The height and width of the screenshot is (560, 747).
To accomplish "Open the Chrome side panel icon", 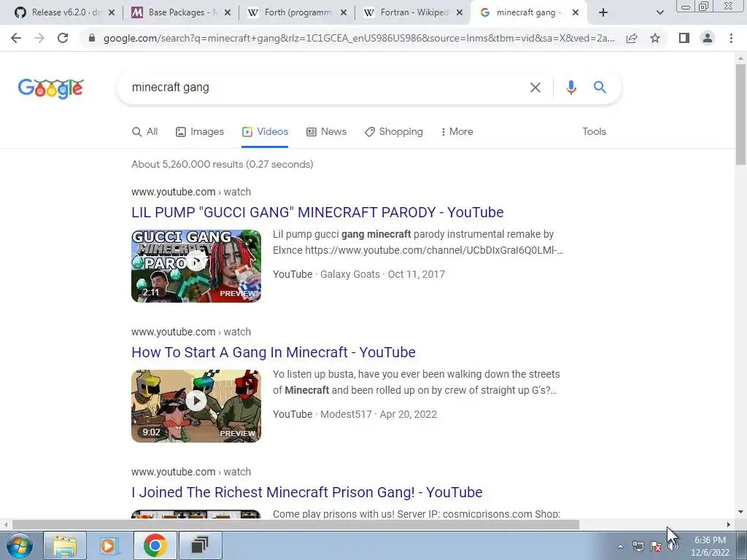I will 684,38.
